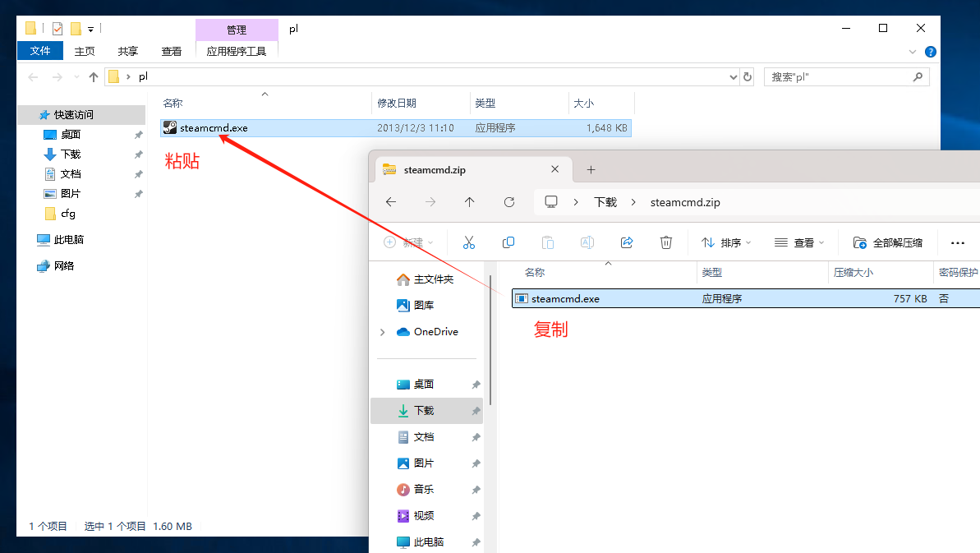Click the Back arrow in zip window
This screenshot has height=553, width=980.
point(391,202)
